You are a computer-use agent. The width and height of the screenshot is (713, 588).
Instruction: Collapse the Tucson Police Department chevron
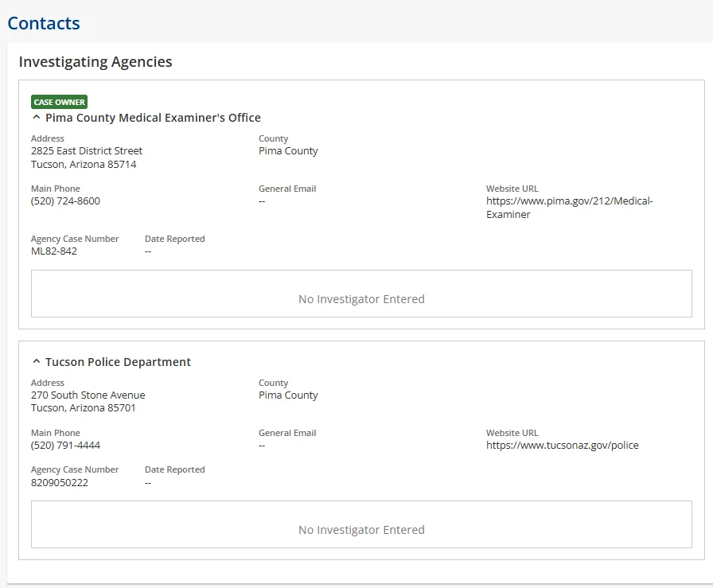(37, 362)
